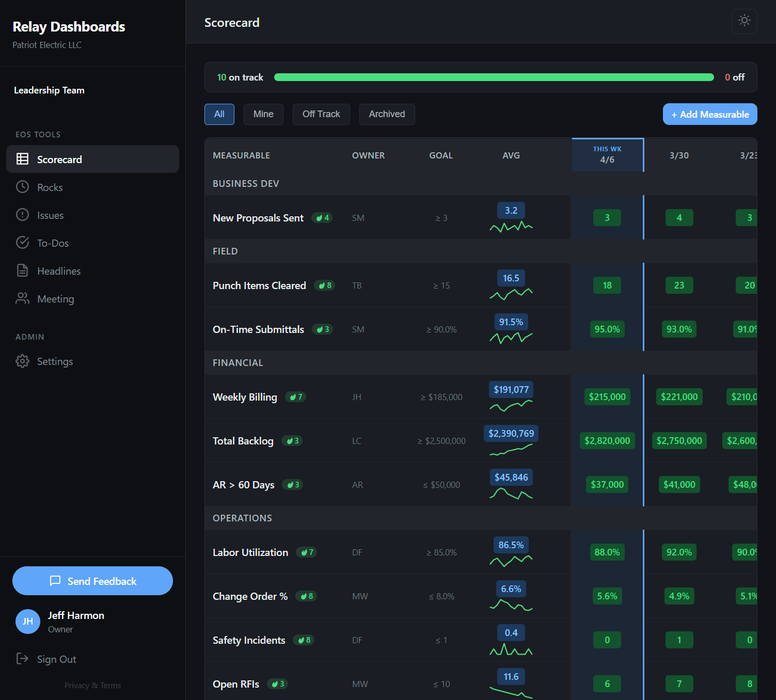This screenshot has width=776, height=700.
Task: Click streak badge 8 on Punch Items Cleared
Action: [x=325, y=285]
